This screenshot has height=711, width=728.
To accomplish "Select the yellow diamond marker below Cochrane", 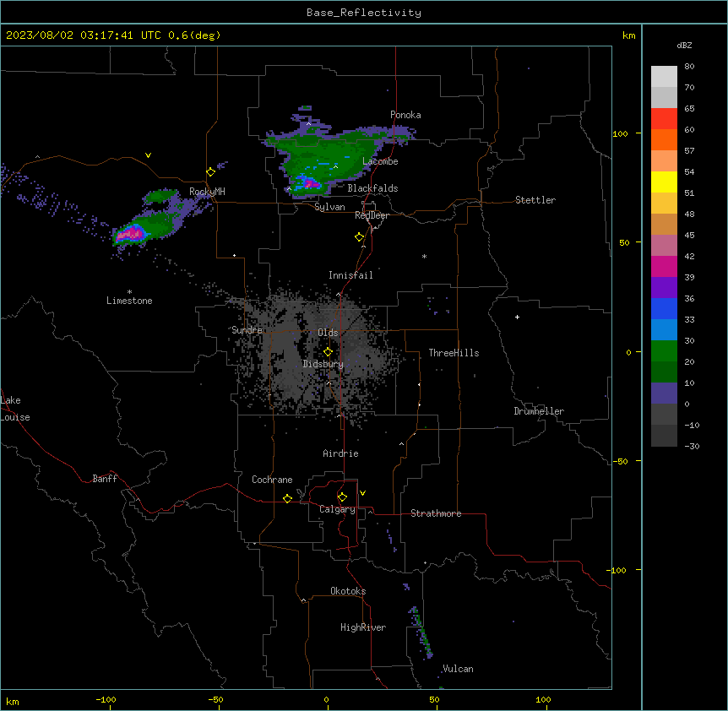I will [x=287, y=498].
